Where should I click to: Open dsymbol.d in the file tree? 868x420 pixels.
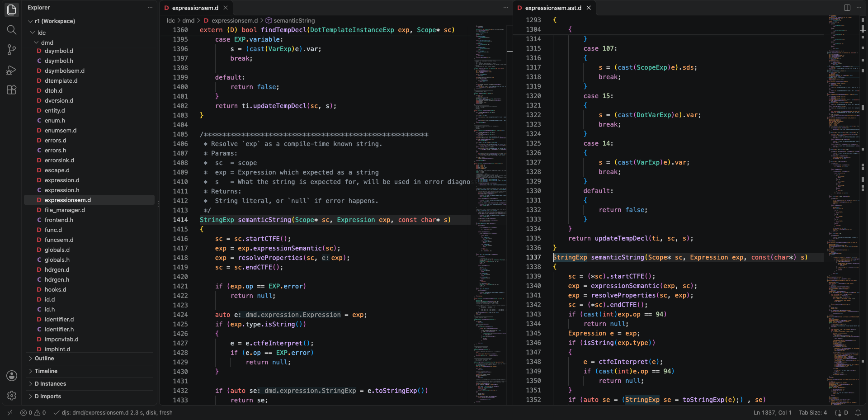[59, 51]
